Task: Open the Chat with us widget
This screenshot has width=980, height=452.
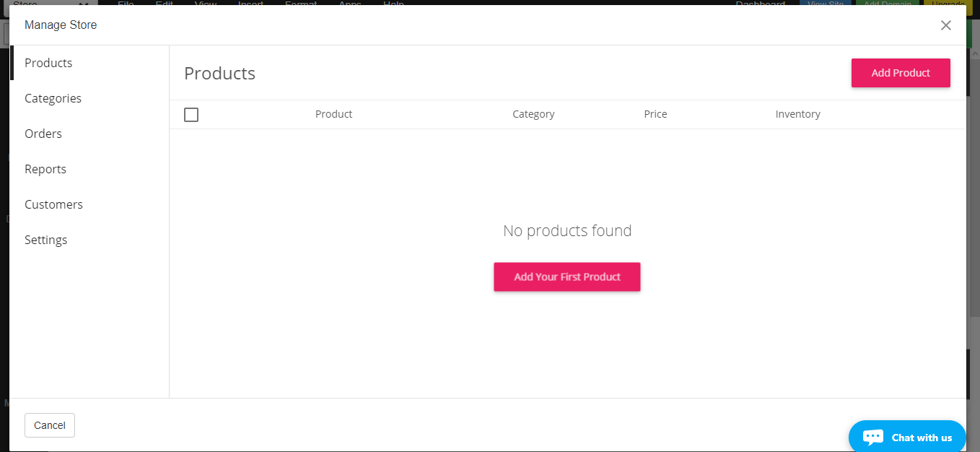Action: [907, 437]
